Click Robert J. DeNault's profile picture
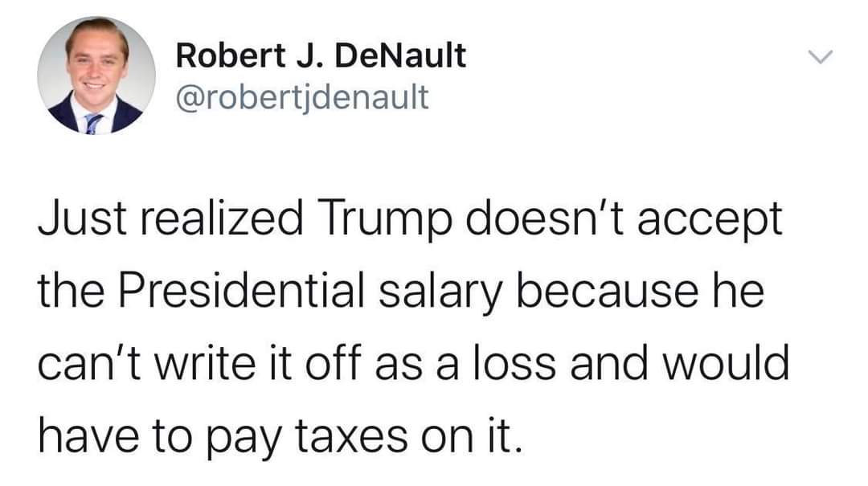 pos(96,75)
